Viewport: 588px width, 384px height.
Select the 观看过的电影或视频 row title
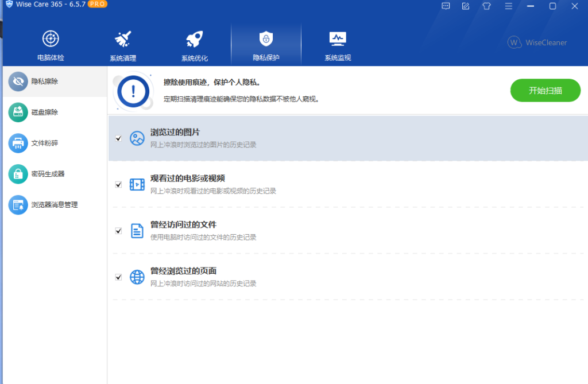point(188,178)
